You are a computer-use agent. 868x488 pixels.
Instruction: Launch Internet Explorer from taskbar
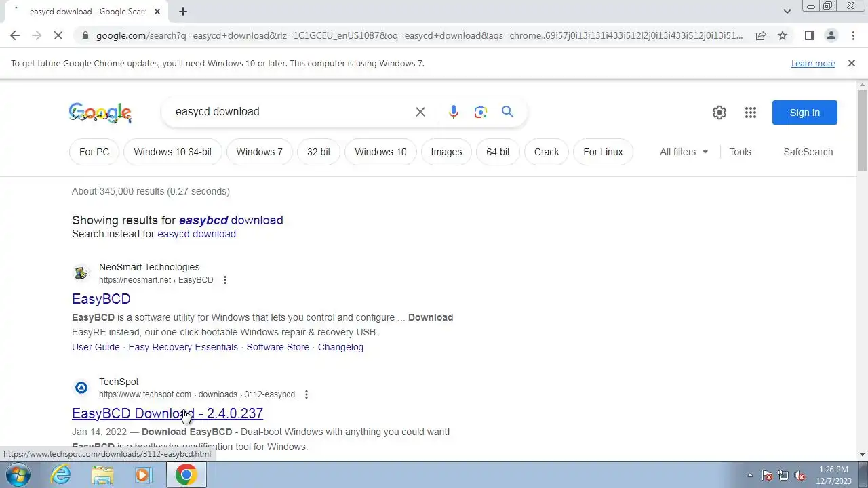61,474
